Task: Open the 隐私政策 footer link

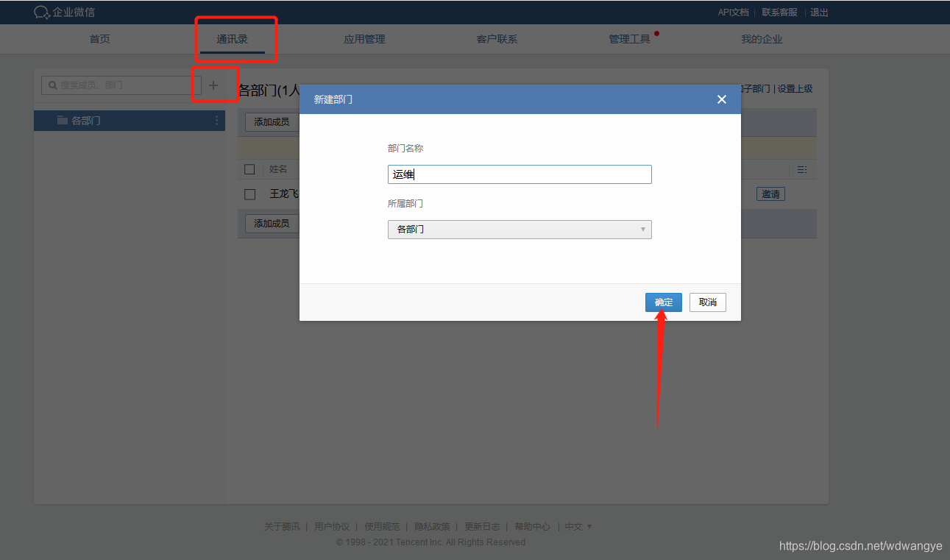Action: click(x=432, y=527)
